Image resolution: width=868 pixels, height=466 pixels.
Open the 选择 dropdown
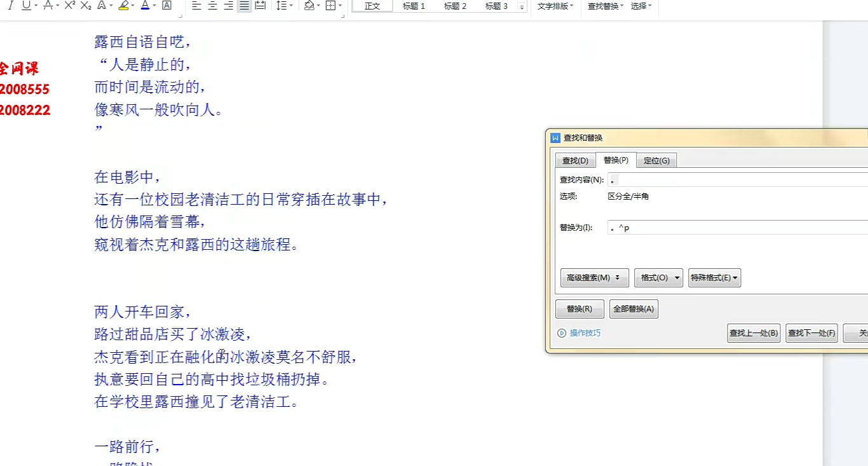pyautogui.click(x=641, y=6)
